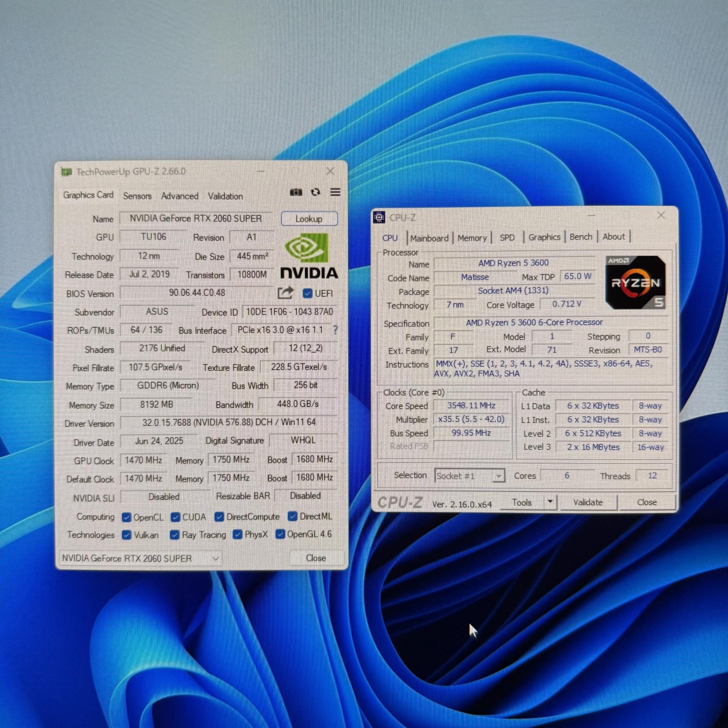
Task: Click the Bandwidth value 448.0 GB/s
Action: 298,404
